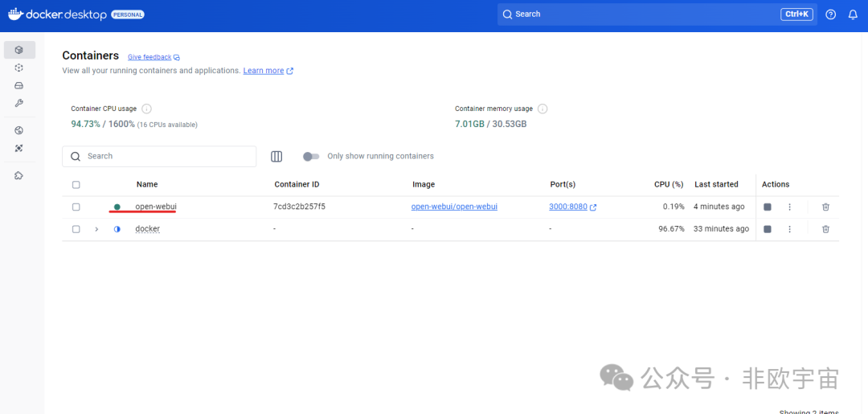Stop the docker compose stack

pos(768,229)
